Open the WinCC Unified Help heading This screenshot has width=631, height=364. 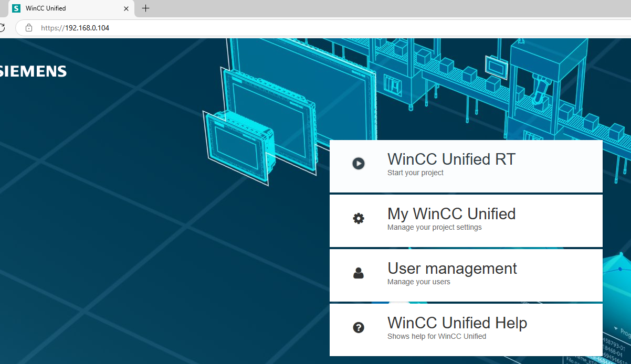pyautogui.click(x=457, y=323)
